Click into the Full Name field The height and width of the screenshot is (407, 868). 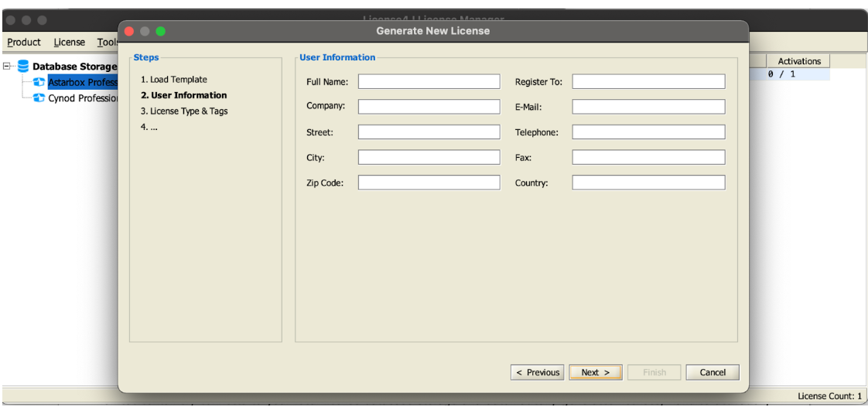pos(429,82)
